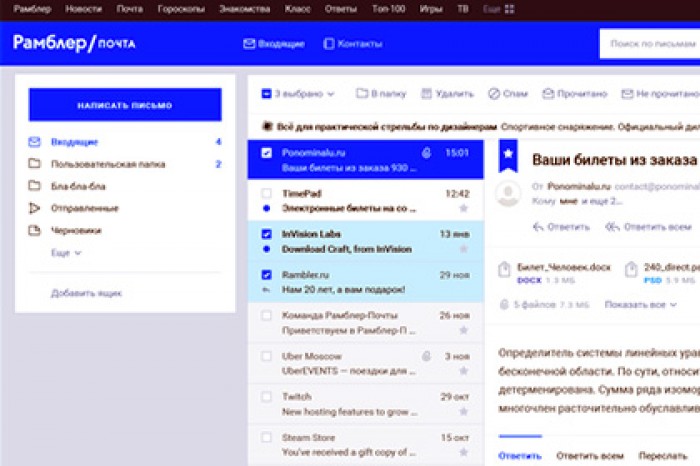700x466 pixels.
Task: Click the Рамблер/почта logo
Action: (74, 43)
